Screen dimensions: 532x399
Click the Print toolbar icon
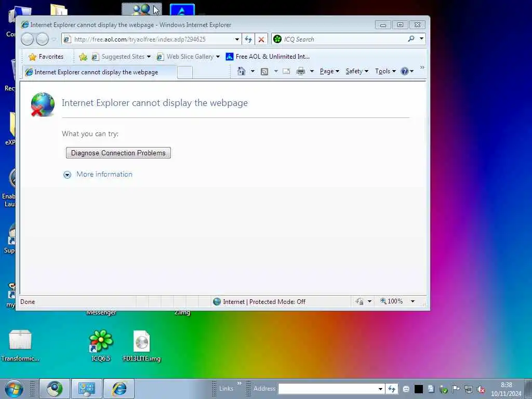[x=301, y=71]
